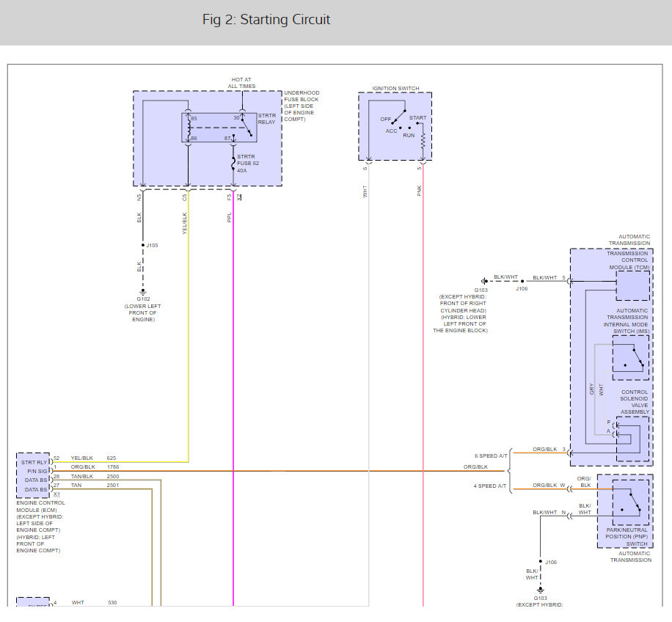Click the Internal Mode Switch (IMS) symbol
The width and height of the screenshot is (672, 622).
pos(631,357)
